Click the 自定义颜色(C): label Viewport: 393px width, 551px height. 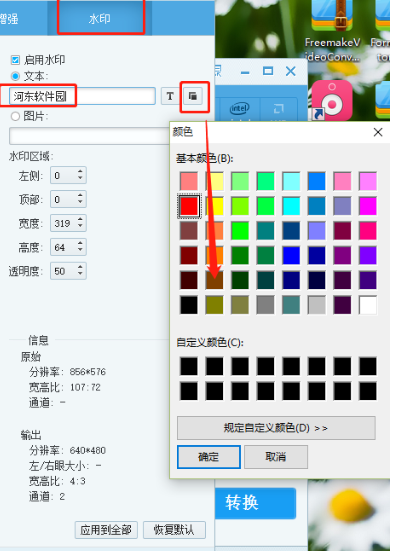210,343
